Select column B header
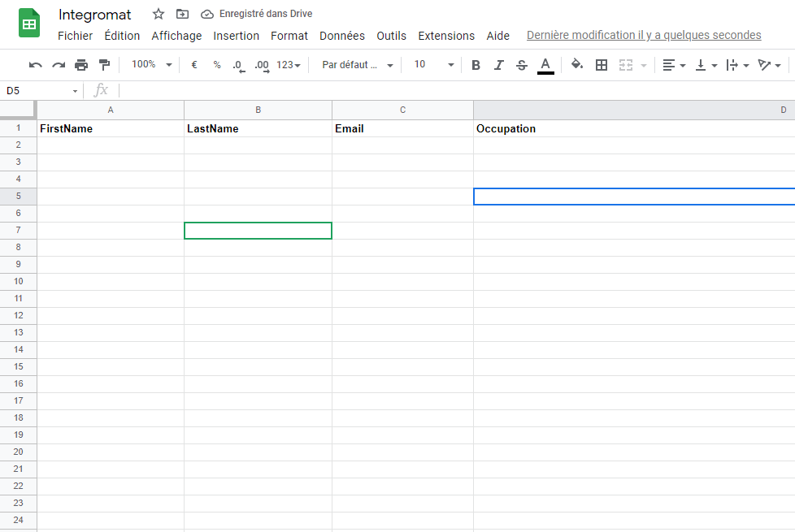The height and width of the screenshot is (532, 795). [x=258, y=110]
